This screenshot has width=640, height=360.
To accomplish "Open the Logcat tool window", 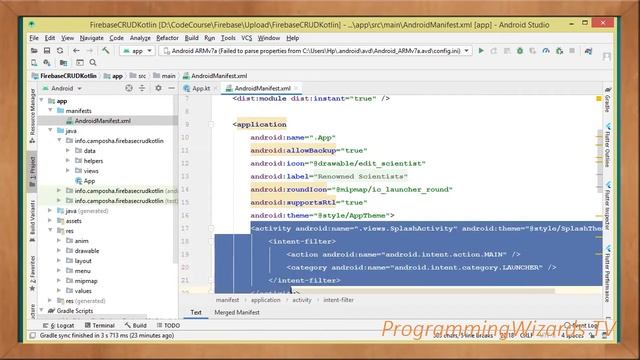I will coord(59,325).
